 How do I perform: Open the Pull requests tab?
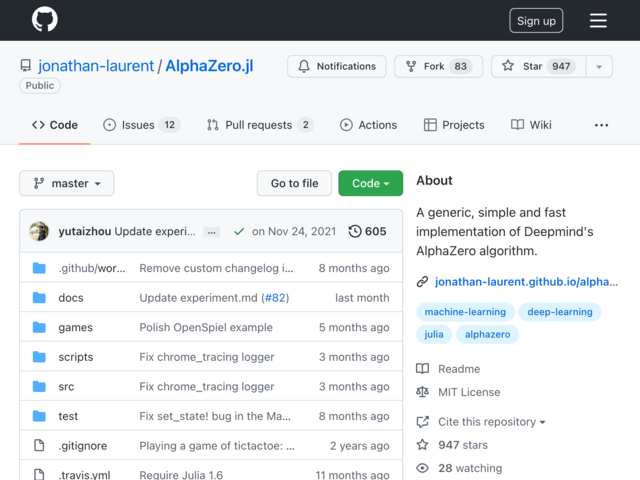click(x=260, y=125)
